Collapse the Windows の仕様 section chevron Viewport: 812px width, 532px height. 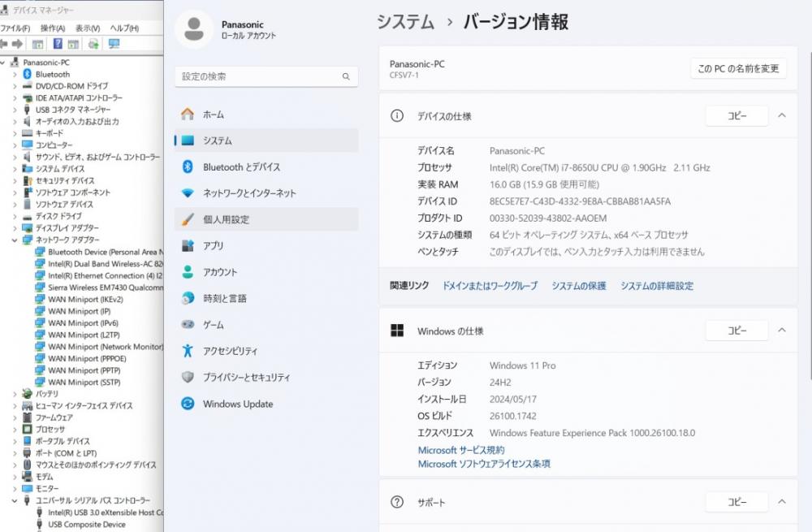[x=782, y=330]
